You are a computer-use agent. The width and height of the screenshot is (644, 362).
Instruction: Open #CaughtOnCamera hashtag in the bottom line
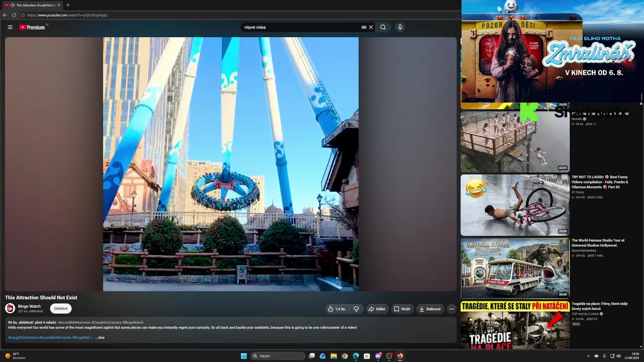[23, 337]
